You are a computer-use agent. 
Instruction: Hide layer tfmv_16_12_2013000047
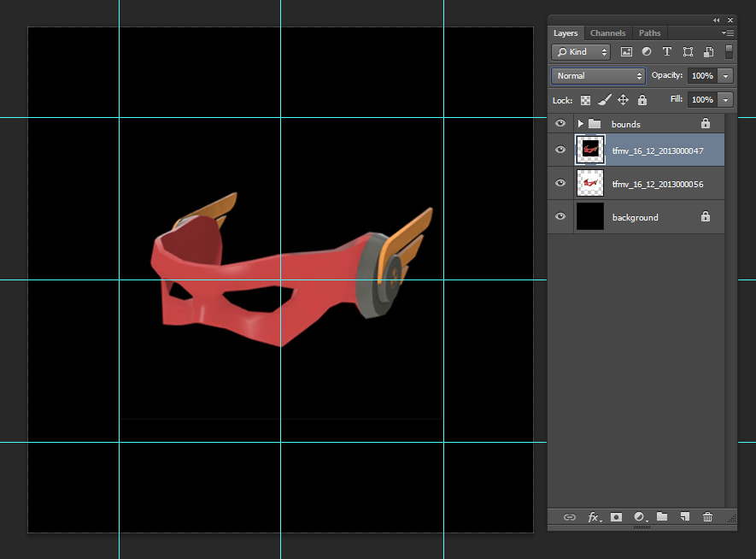560,150
